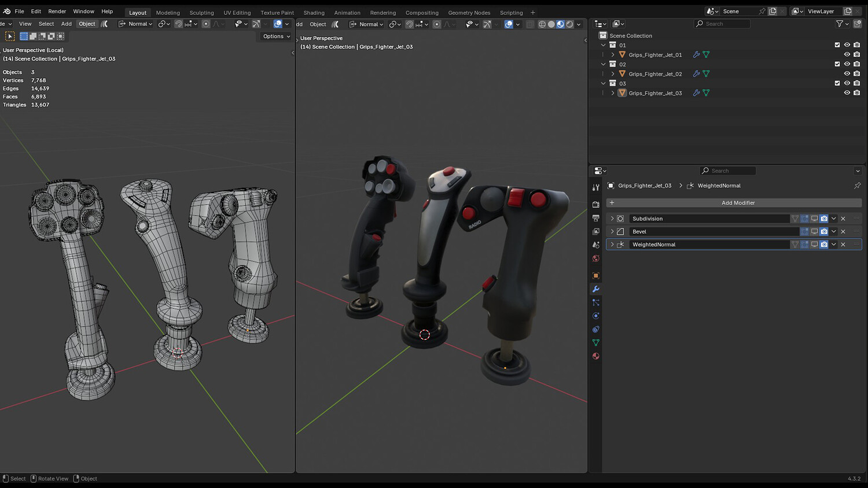Click the outliner search field
The width and height of the screenshot is (868, 488).
[726, 24]
